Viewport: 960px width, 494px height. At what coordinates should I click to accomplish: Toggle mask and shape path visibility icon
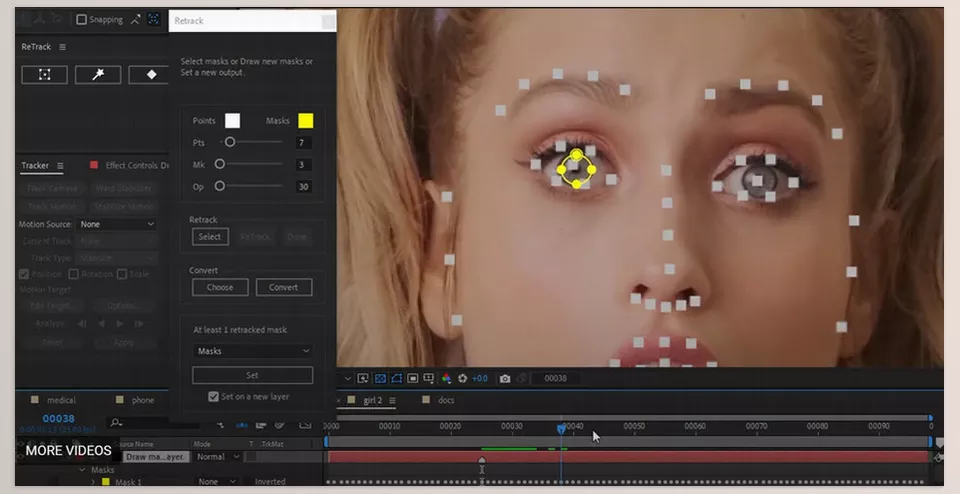396,378
